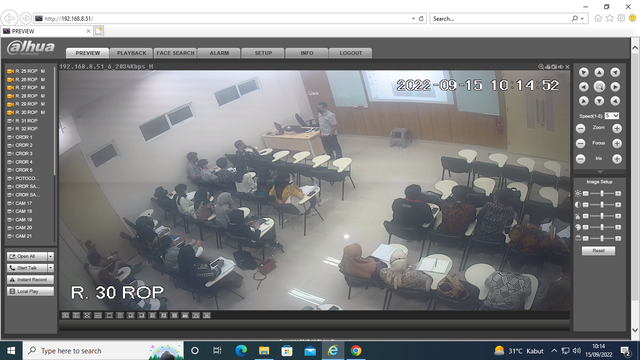The width and height of the screenshot is (640, 360).
Task: Click the brightness slider
Action: click(602, 193)
